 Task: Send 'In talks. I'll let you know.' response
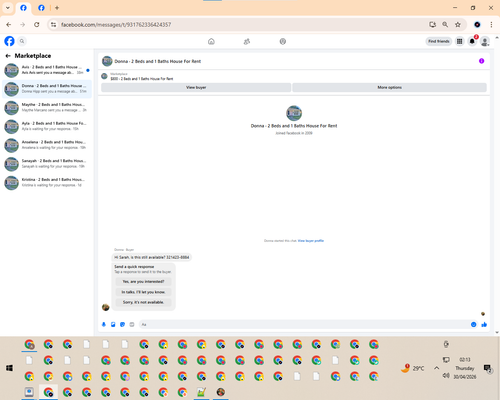pos(143,292)
